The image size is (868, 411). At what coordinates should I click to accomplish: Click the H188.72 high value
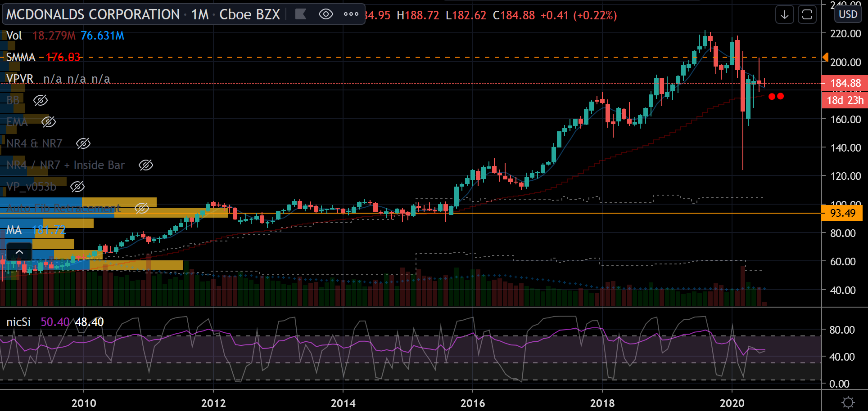(418, 15)
